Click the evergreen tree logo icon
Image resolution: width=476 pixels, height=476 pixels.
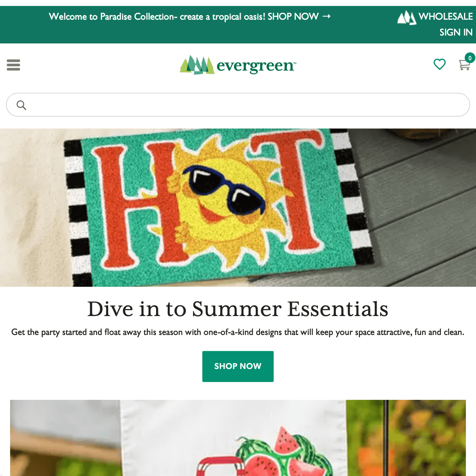click(x=197, y=65)
